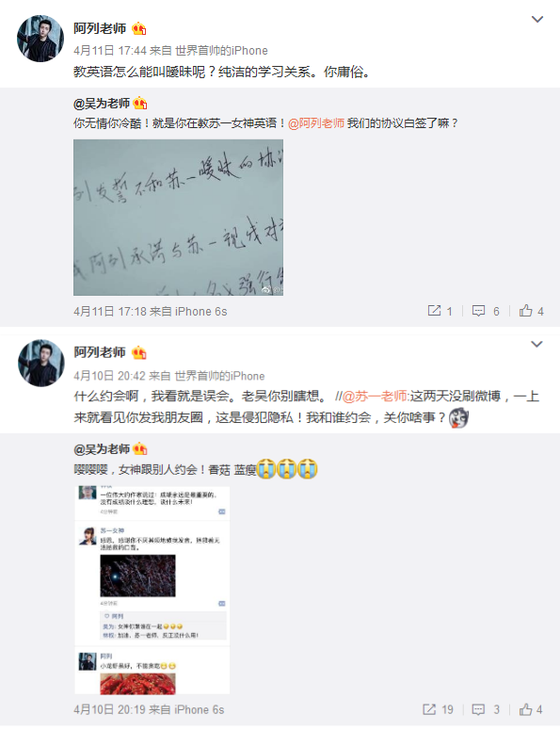The height and width of the screenshot is (730, 560).
Task: Open comments icon showing 6
Action: coord(486,311)
